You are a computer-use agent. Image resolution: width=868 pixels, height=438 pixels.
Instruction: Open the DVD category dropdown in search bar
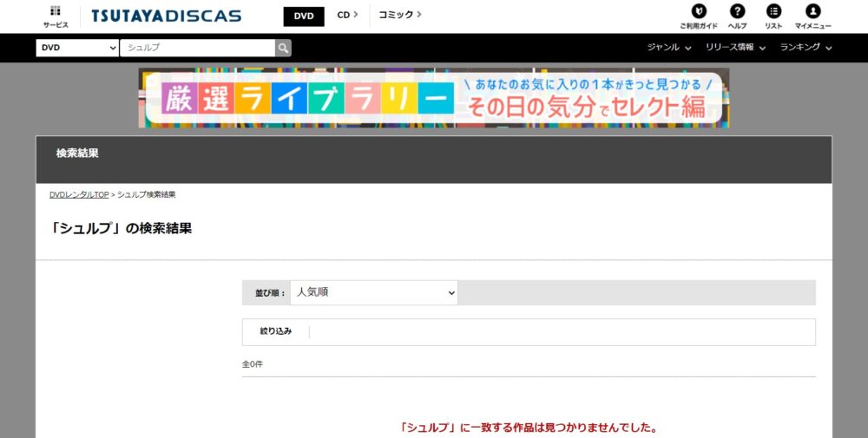[x=77, y=48]
